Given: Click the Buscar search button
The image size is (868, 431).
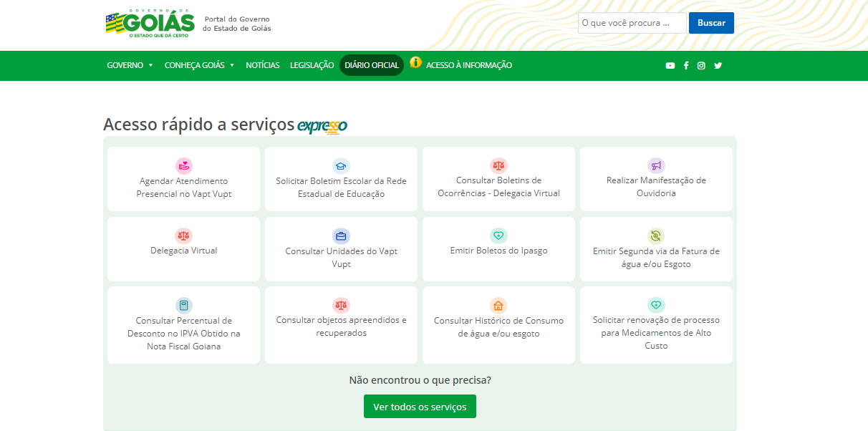Looking at the screenshot, I should click(x=711, y=23).
